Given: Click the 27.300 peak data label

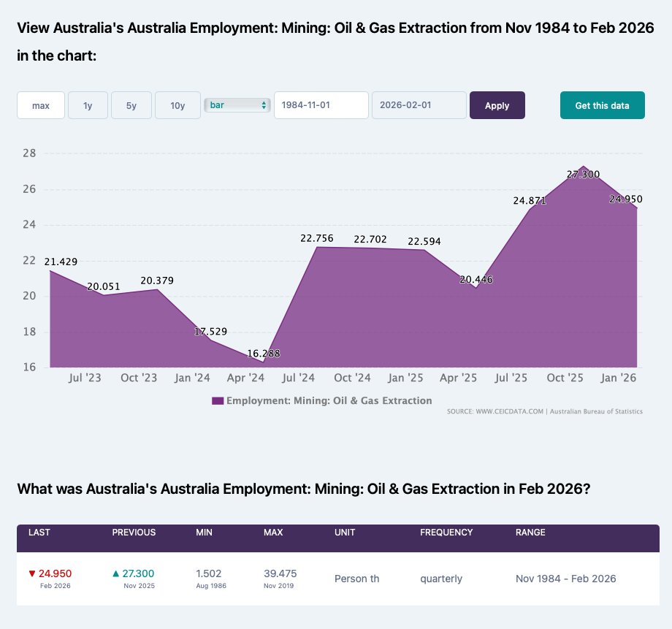Looking at the screenshot, I should [x=583, y=174].
